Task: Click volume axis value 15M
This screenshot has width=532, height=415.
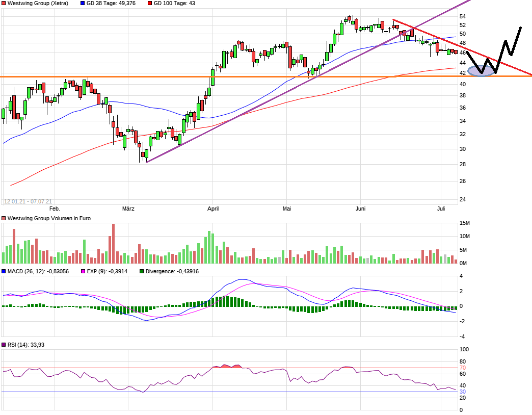Action: coord(465,223)
